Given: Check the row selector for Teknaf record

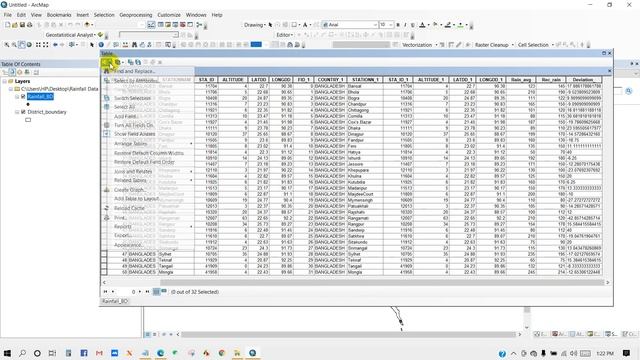Looking at the screenshot, I should [104, 260].
